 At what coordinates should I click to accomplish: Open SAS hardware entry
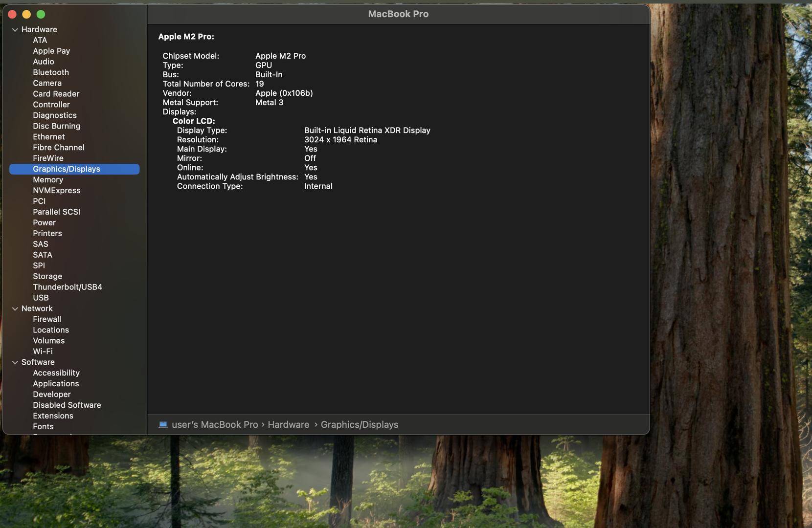tap(41, 245)
